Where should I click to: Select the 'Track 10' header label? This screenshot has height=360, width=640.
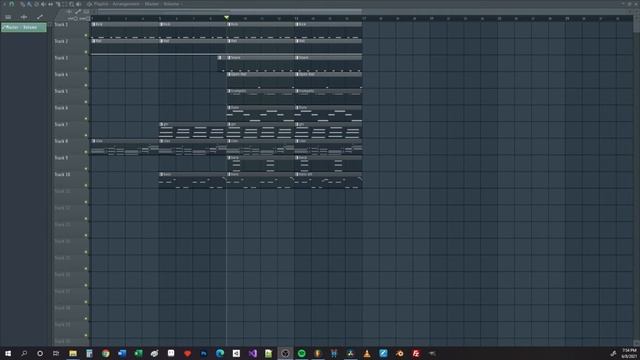point(62,174)
